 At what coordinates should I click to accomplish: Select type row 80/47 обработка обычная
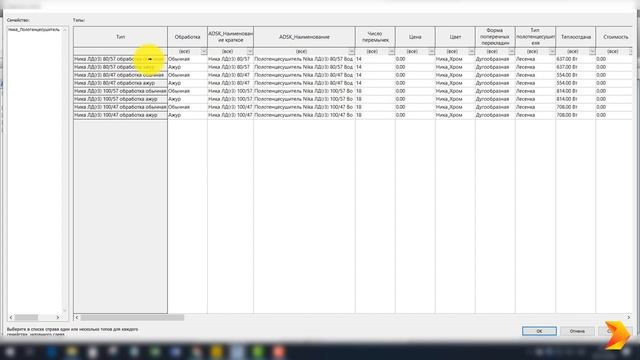[120, 75]
